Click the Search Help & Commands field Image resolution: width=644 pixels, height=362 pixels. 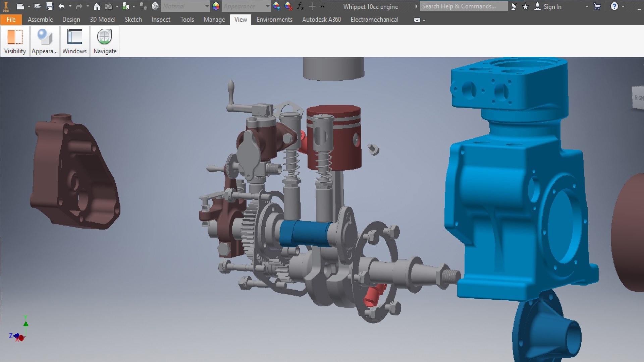(x=464, y=6)
